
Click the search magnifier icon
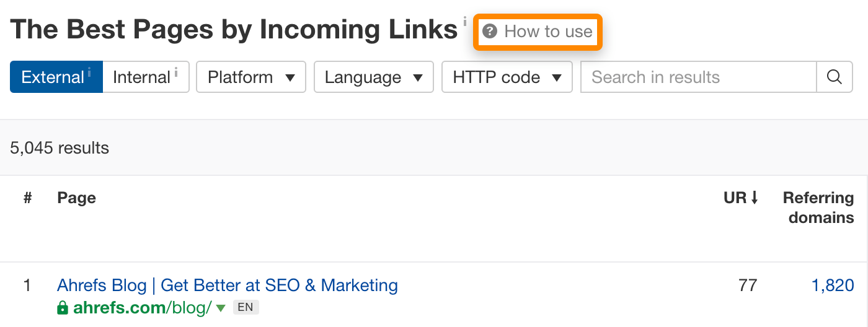click(x=835, y=77)
